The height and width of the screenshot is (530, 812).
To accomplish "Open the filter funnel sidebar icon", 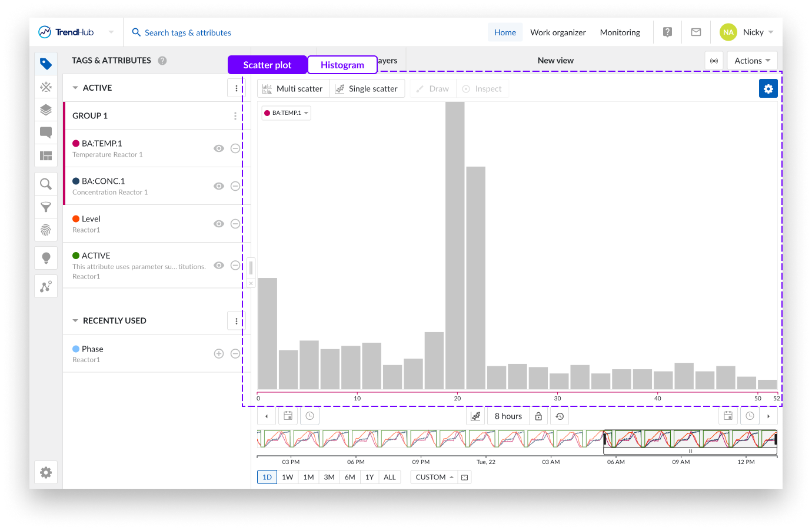I will 46,207.
